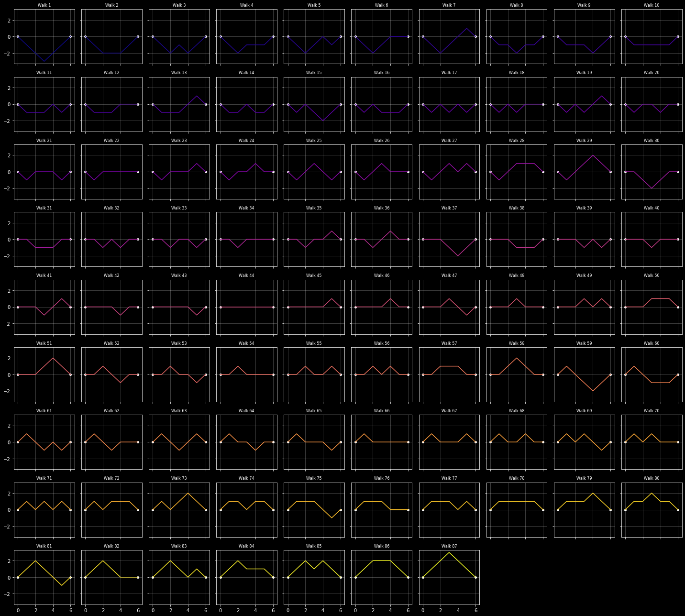Click the Walk 59 subplot
Image resolution: width=685 pixels, height=616 pixels.
(x=584, y=374)
